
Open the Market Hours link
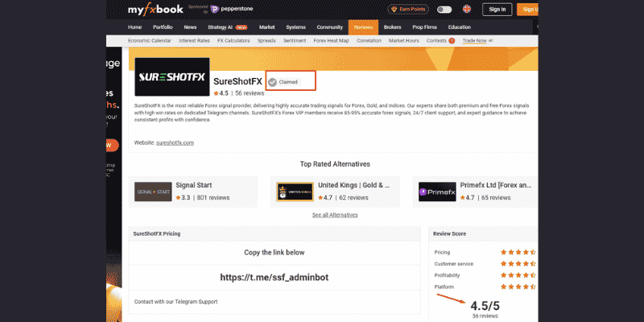[404, 41]
